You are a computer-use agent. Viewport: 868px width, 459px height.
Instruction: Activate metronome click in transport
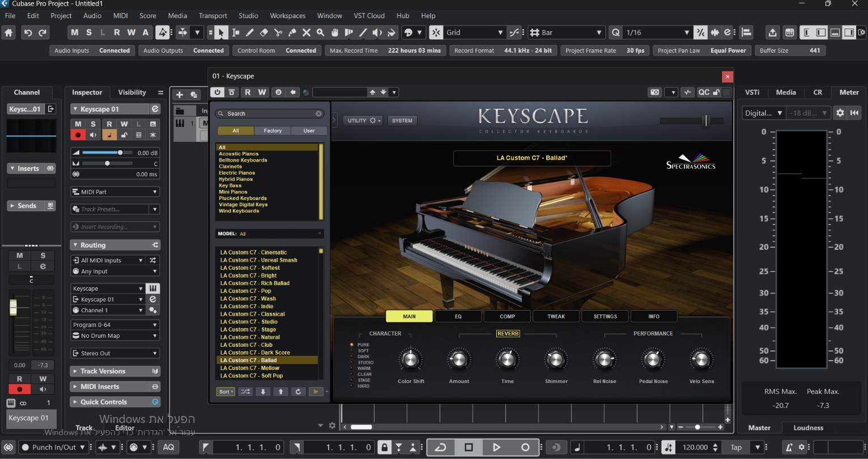click(x=789, y=447)
